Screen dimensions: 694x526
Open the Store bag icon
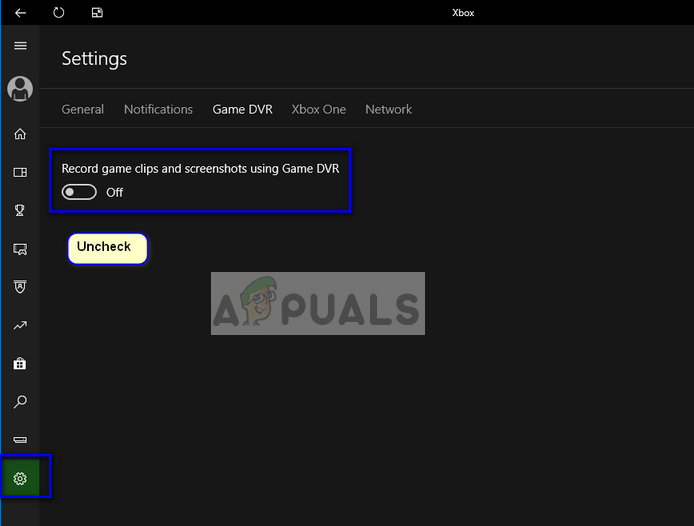pos(20,364)
